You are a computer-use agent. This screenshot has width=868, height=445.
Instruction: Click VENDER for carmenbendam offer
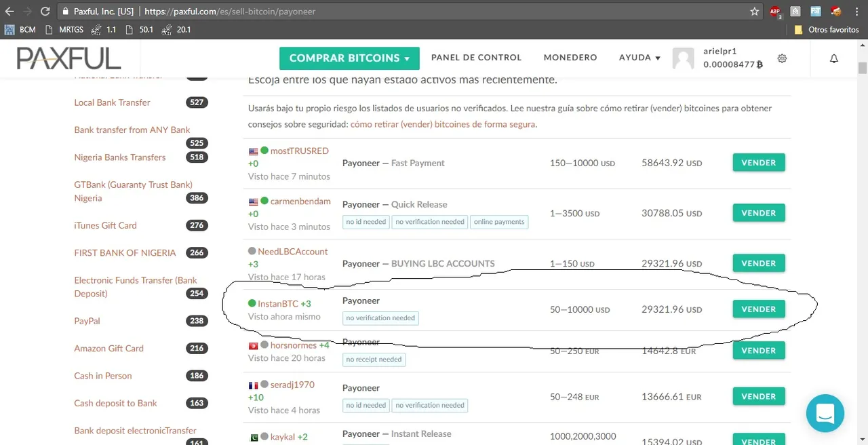coord(759,213)
